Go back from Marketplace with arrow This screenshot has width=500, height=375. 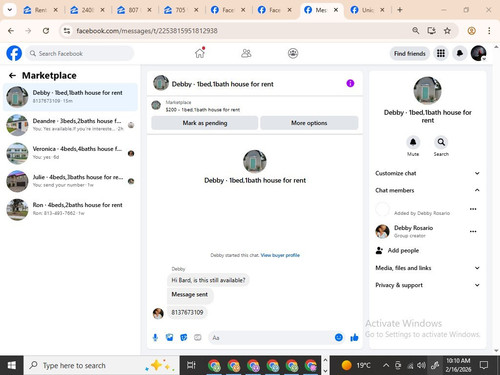pyautogui.click(x=12, y=76)
